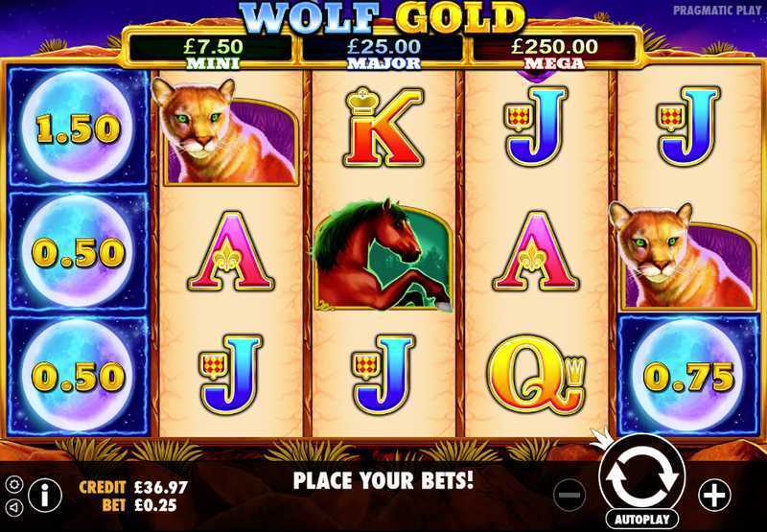Click the puma symbol on reel five
767x532 pixels.
[684, 256]
